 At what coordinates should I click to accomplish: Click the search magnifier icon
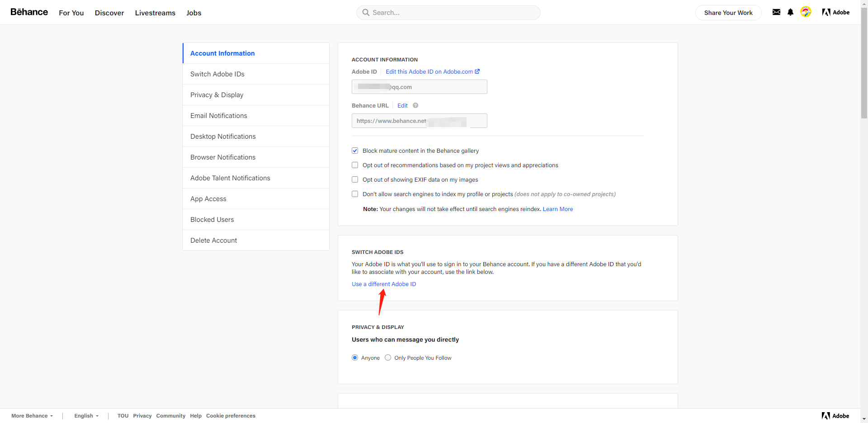366,13
